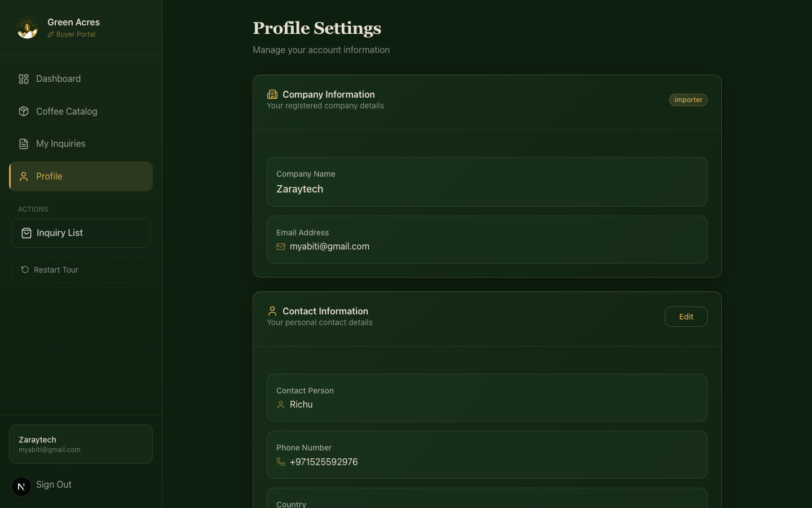
Task: Click the Contact Person field
Action: [487, 398]
